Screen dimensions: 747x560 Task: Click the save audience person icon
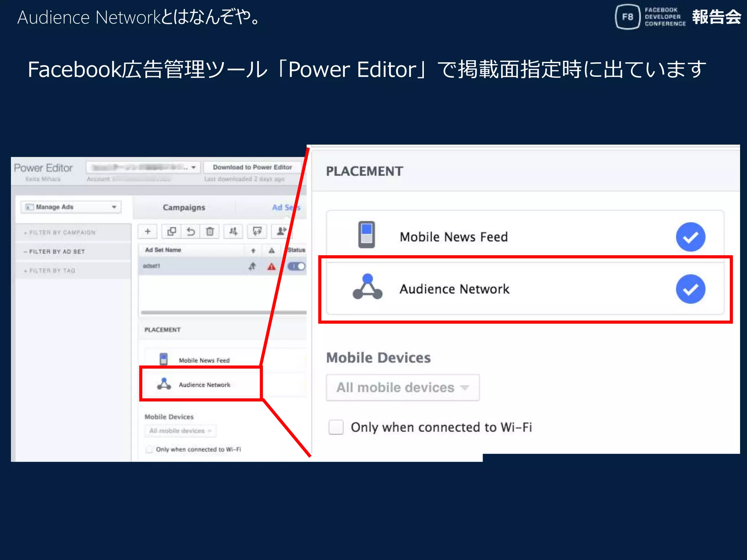[281, 232]
